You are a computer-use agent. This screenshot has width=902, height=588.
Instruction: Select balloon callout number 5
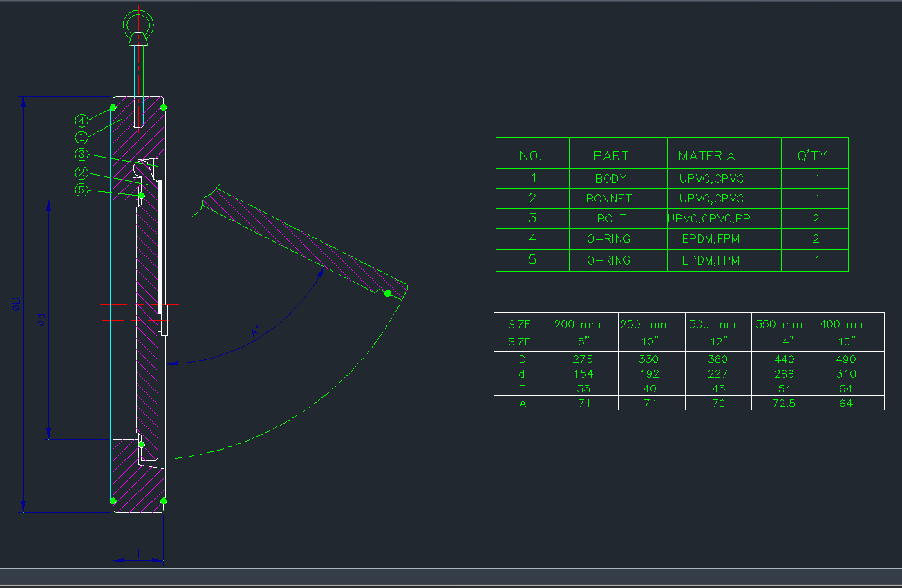coord(82,190)
